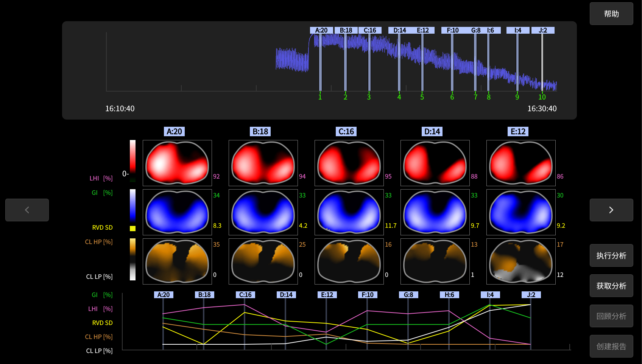Click the F:10 marker on top waveform
The width and height of the screenshot is (642, 364).
452,30
